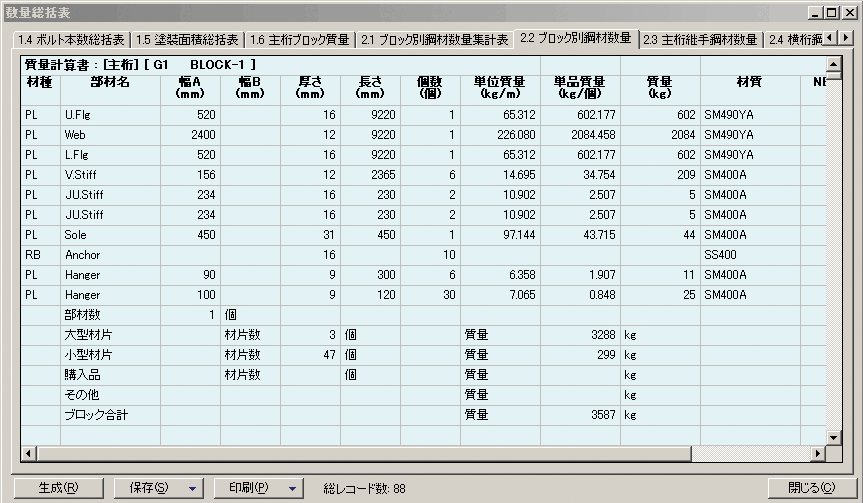Click the Hanger unit mass 6.358
The height and width of the screenshot is (503, 863).
pos(500,275)
